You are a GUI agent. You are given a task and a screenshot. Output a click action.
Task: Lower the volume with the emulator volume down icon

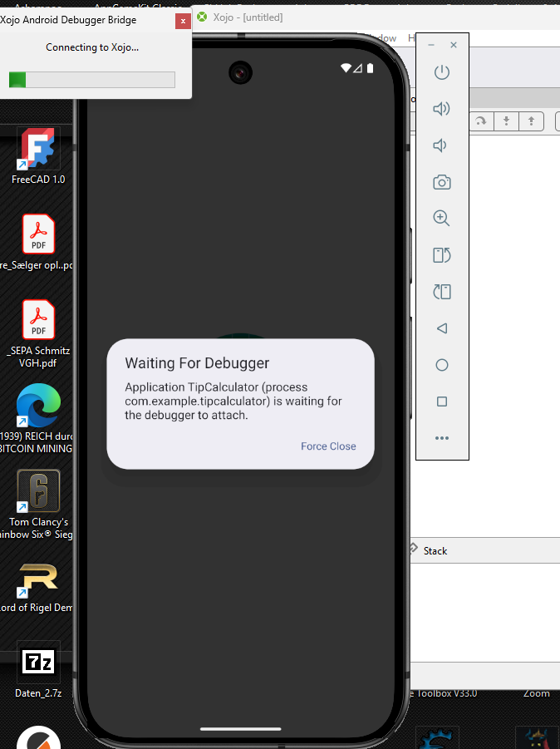(441, 145)
